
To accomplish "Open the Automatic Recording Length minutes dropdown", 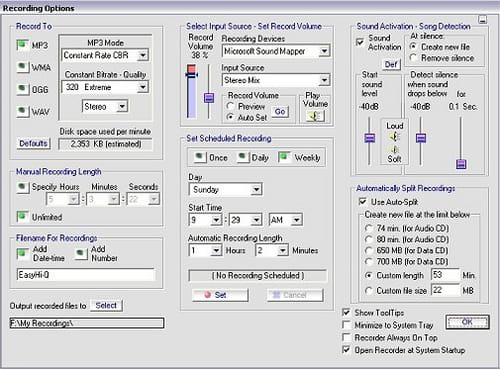I will click(x=282, y=250).
